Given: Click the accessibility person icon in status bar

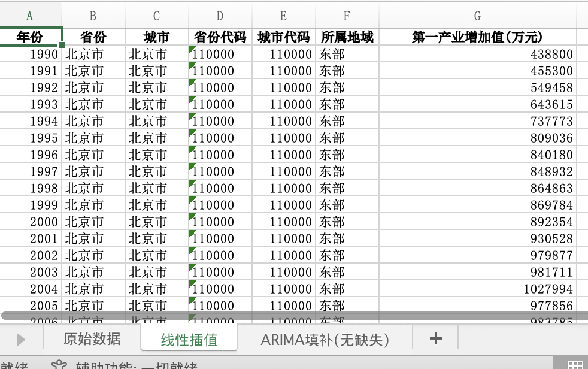Looking at the screenshot, I should pos(59,365).
